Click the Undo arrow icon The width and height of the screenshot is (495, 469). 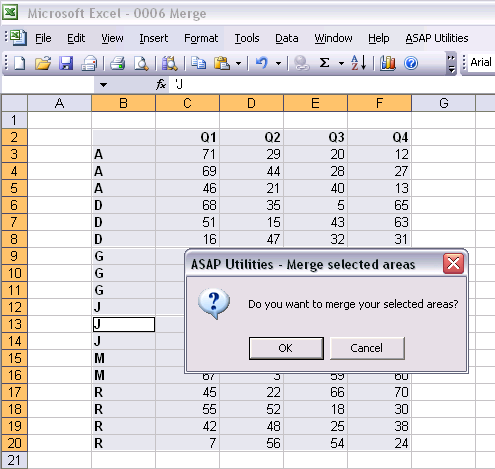coord(262,63)
